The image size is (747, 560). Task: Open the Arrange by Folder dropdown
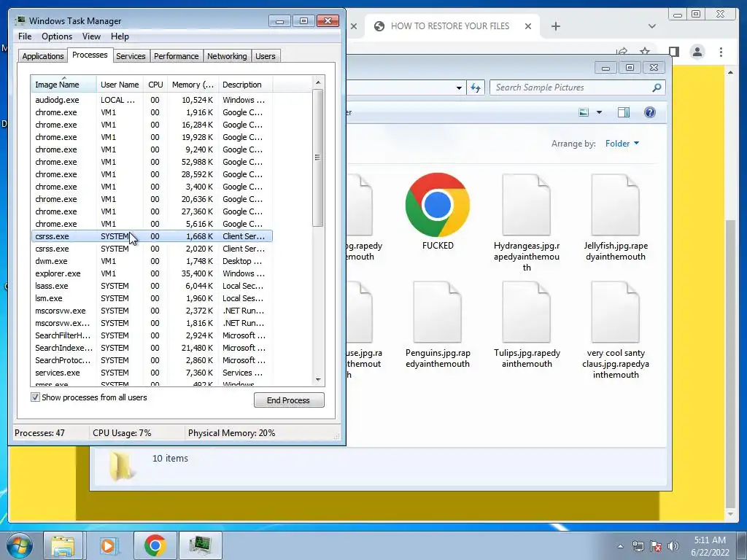tap(622, 144)
